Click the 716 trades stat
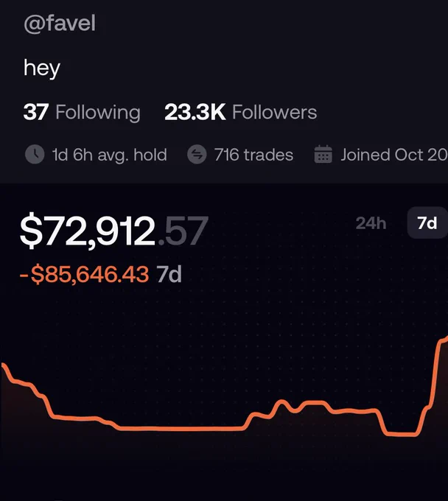The image size is (448, 501). click(253, 155)
